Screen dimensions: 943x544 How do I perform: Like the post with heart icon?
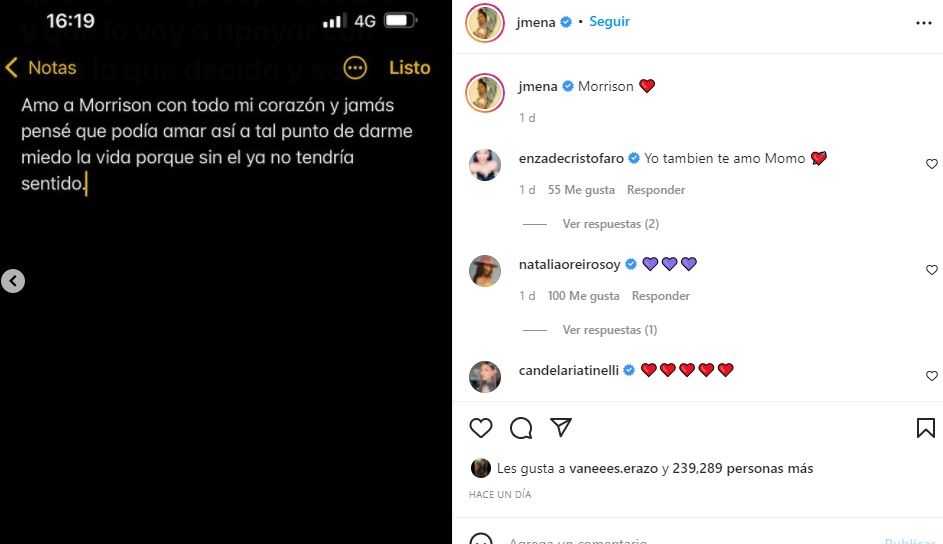click(x=481, y=428)
